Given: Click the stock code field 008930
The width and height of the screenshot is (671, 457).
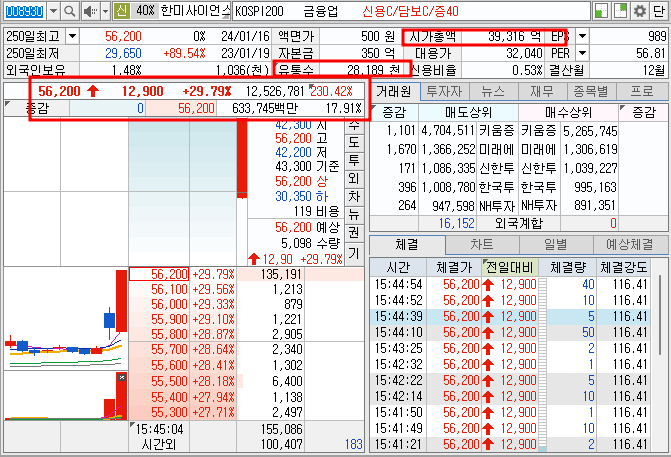Looking at the screenshot, I should (24, 11).
